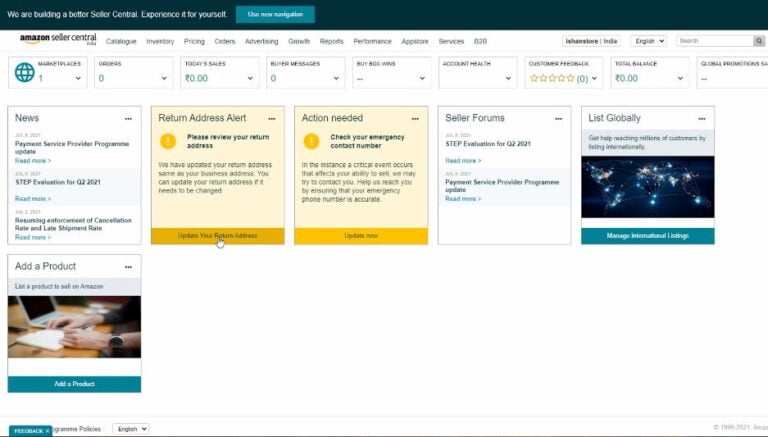
Task: Open Seller Forums card three-dot menu
Action: [x=558, y=119]
